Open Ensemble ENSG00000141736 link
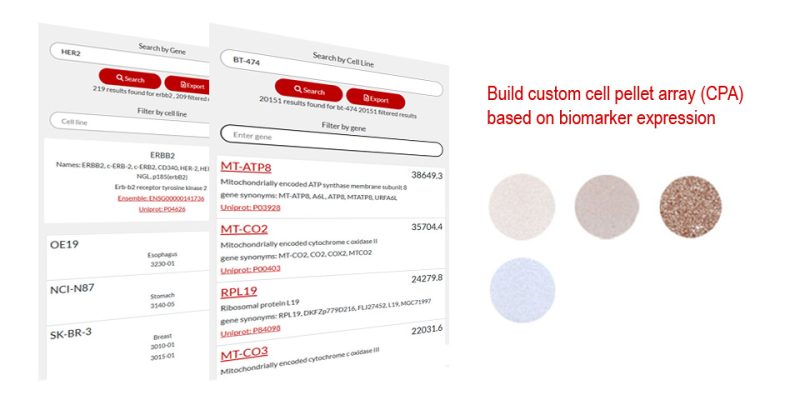800x400 pixels. (161, 198)
